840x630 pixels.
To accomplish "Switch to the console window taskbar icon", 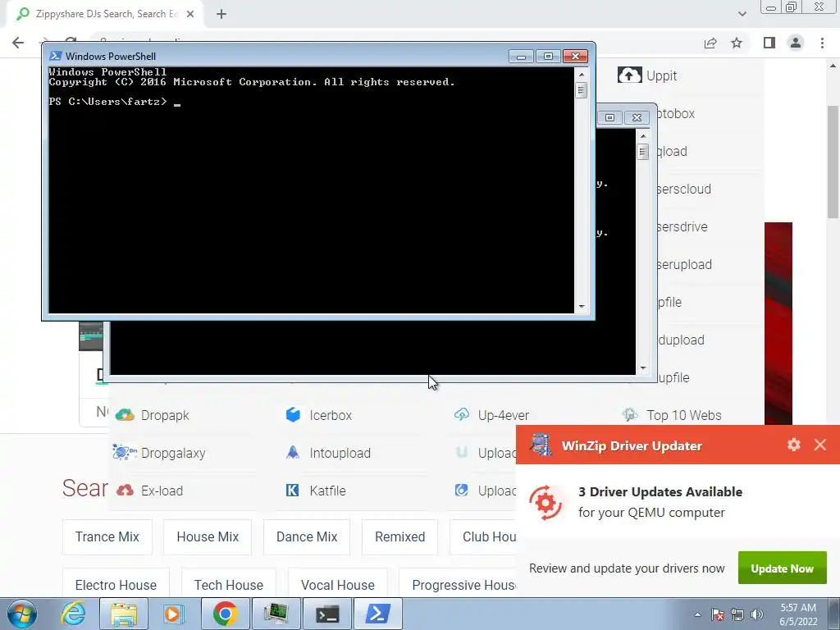I will [x=326, y=614].
